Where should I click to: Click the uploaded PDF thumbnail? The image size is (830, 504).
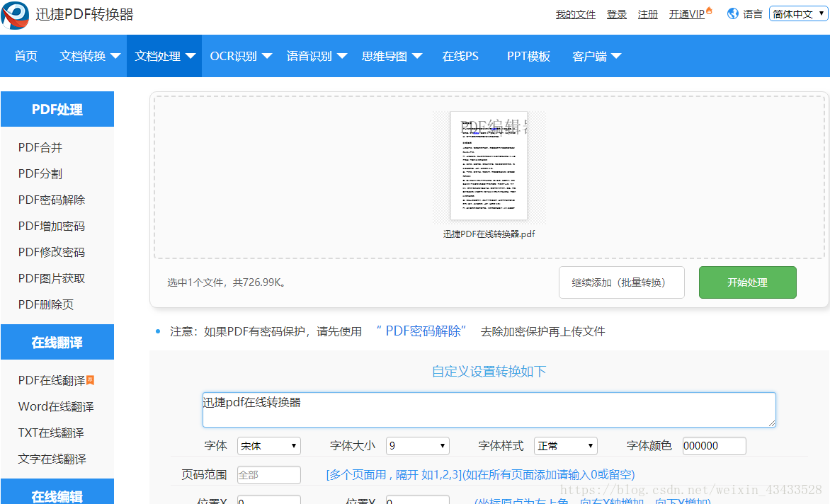[x=489, y=166]
